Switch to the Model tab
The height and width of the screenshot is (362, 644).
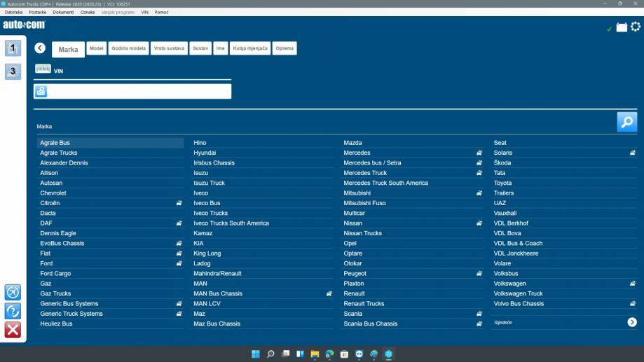point(97,48)
